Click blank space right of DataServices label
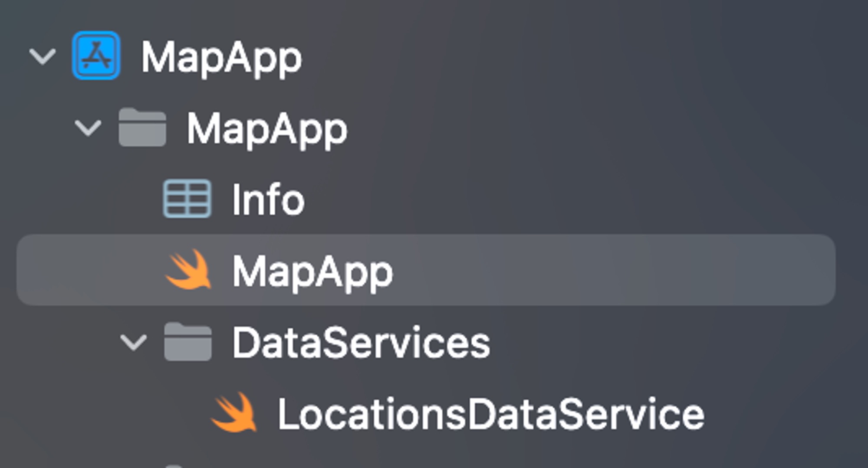The height and width of the screenshot is (468, 868). pos(673,343)
